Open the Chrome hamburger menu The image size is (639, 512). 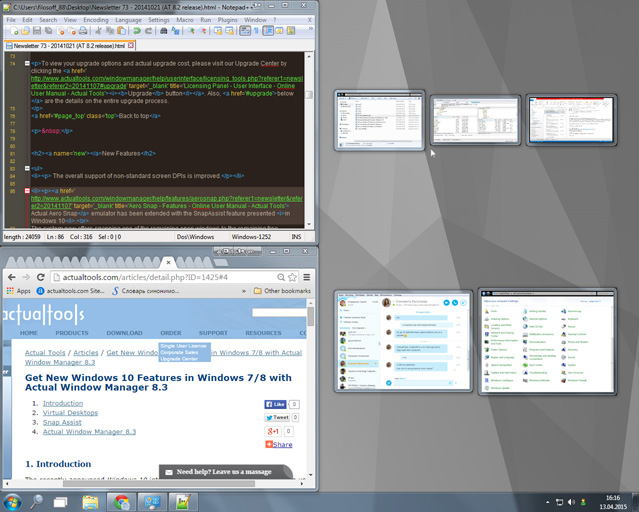tap(307, 277)
